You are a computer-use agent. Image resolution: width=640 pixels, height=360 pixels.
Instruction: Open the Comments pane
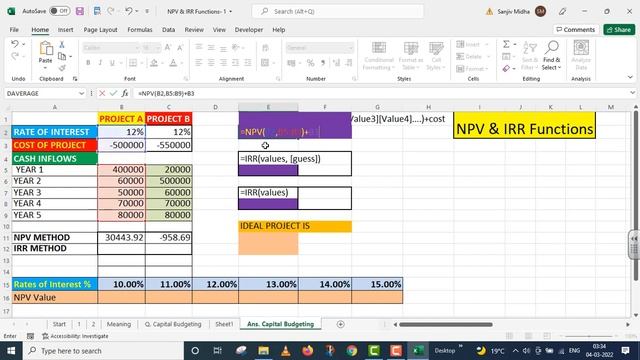(x=576, y=29)
